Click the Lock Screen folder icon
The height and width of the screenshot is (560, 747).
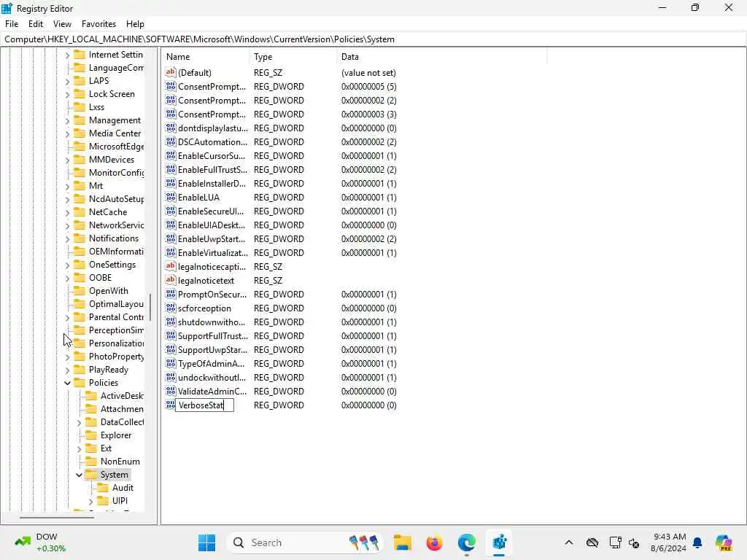[x=80, y=94]
